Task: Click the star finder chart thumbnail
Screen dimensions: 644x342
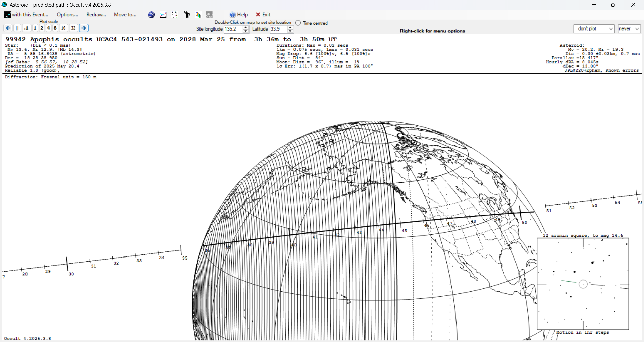Action: coord(583,284)
